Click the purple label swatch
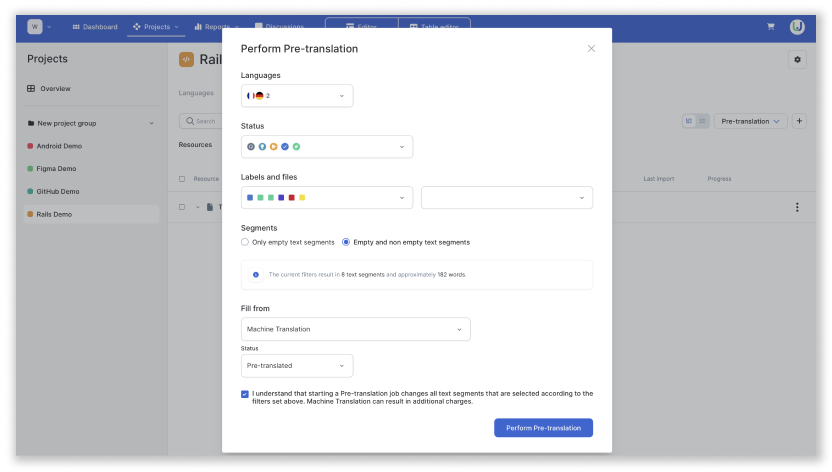 tap(281, 198)
